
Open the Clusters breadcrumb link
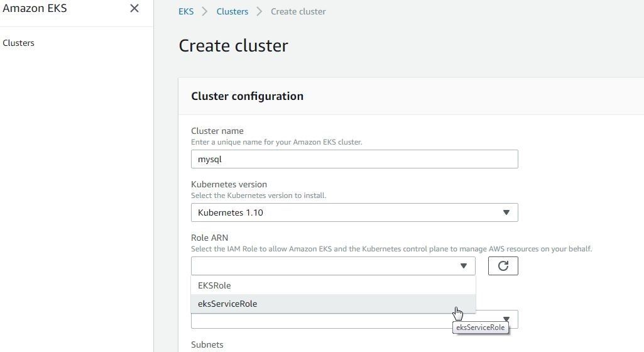(x=232, y=11)
